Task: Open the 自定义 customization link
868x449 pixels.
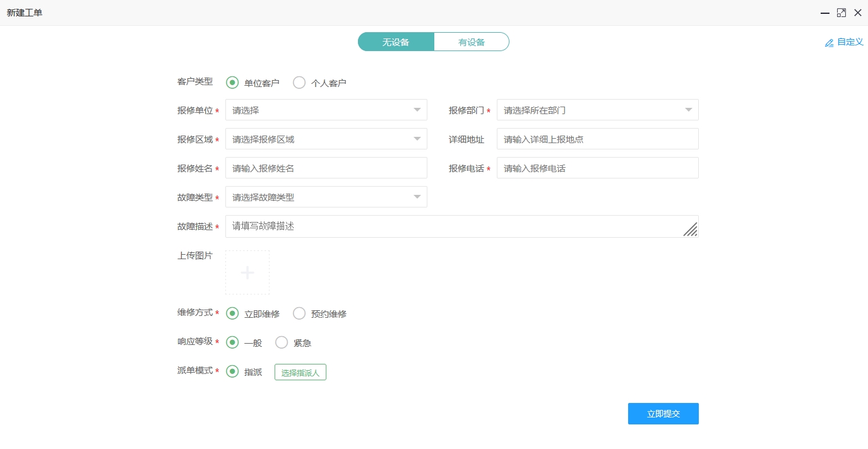Action: click(x=848, y=42)
